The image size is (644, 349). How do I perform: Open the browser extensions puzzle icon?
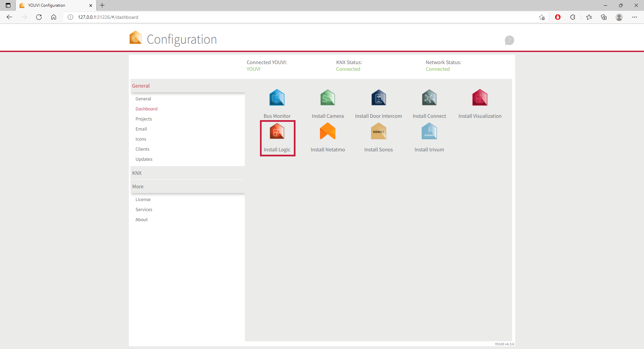point(573,17)
